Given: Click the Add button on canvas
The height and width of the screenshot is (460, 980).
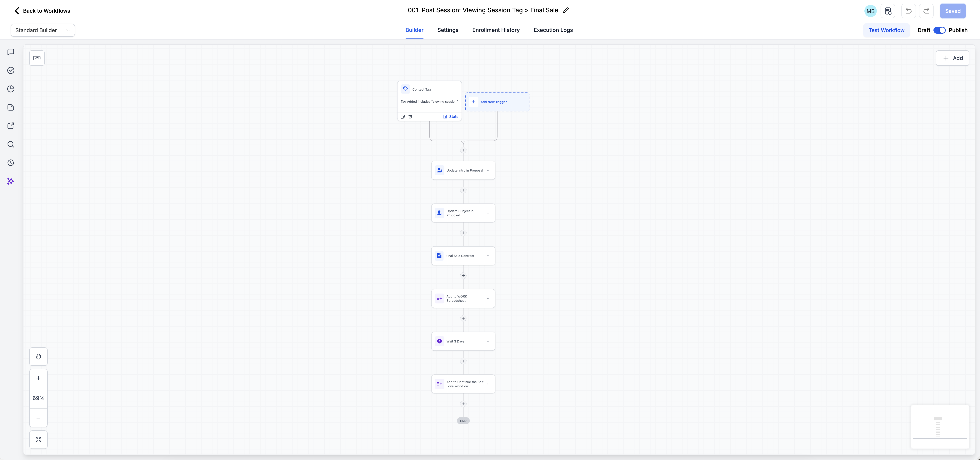Looking at the screenshot, I should click(952, 58).
